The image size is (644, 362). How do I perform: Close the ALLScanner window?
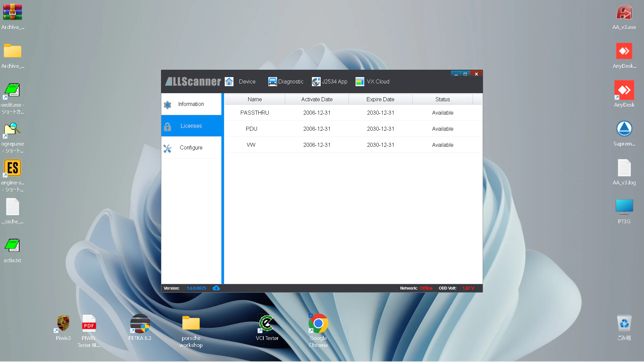[476, 74]
